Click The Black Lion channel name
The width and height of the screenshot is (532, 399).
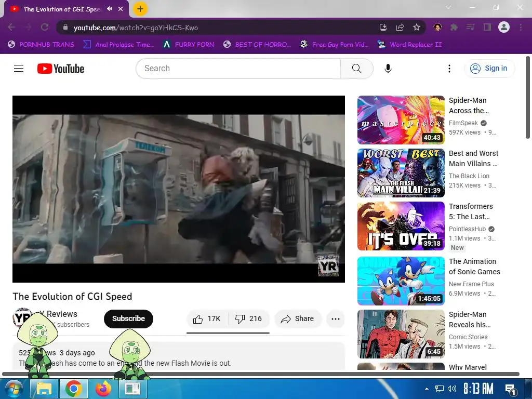(469, 176)
